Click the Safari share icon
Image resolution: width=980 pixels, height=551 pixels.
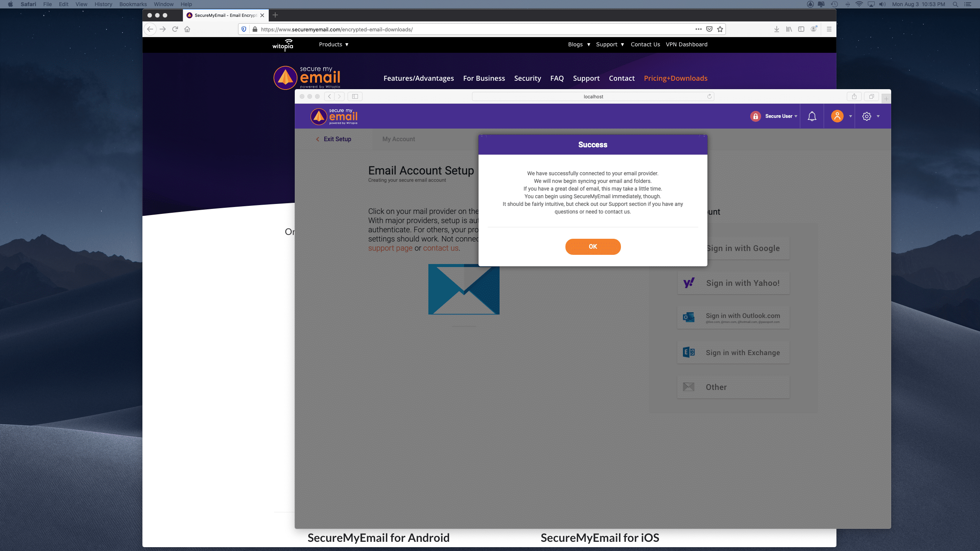click(x=854, y=96)
